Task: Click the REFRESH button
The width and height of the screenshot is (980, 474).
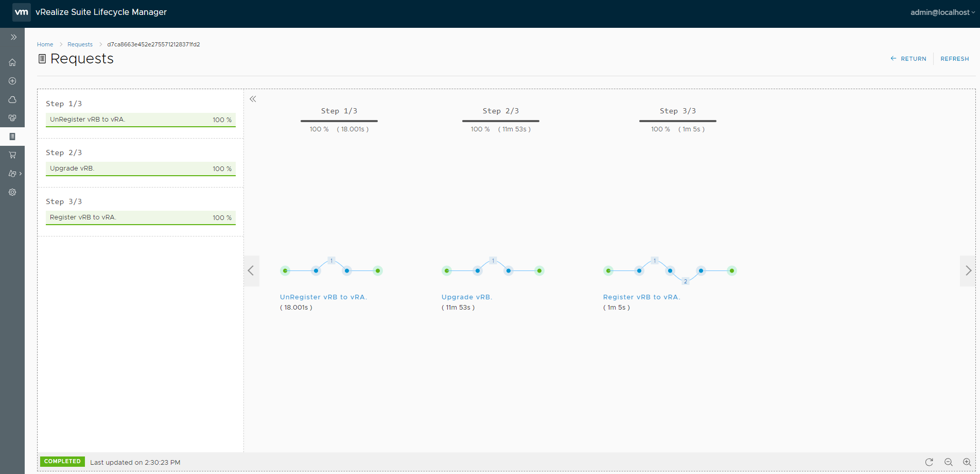Action: pyautogui.click(x=955, y=59)
